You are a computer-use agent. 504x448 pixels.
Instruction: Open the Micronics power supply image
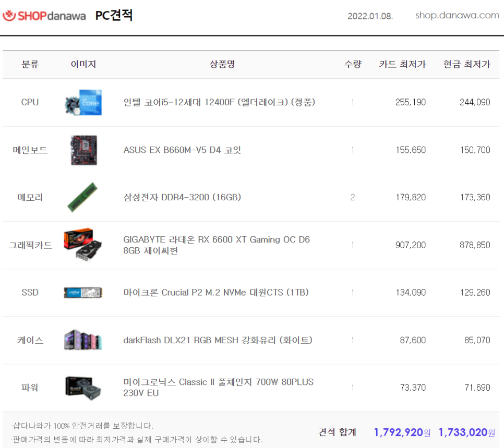pos(83,388)
